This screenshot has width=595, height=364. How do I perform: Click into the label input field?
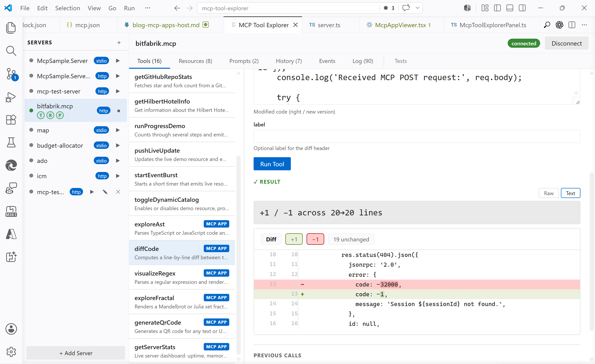pyautogui.click(x=417, y=136)
